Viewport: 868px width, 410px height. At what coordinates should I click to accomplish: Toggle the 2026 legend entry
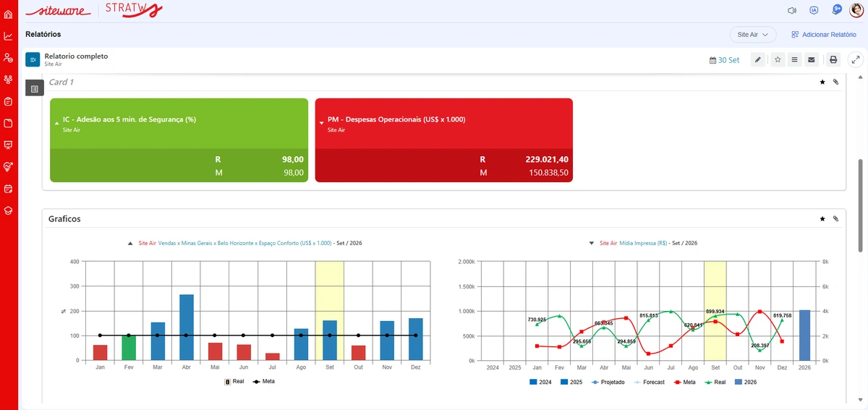(745, 381)
